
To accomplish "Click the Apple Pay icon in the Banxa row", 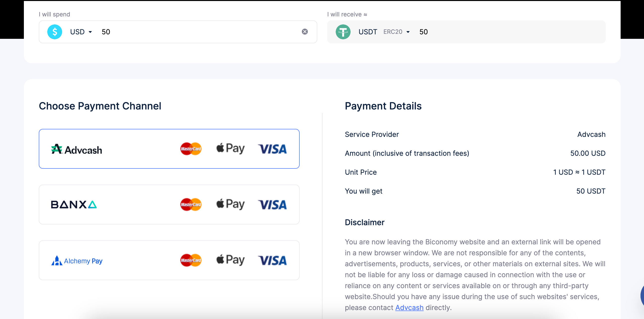I will (x=230, y=204).
